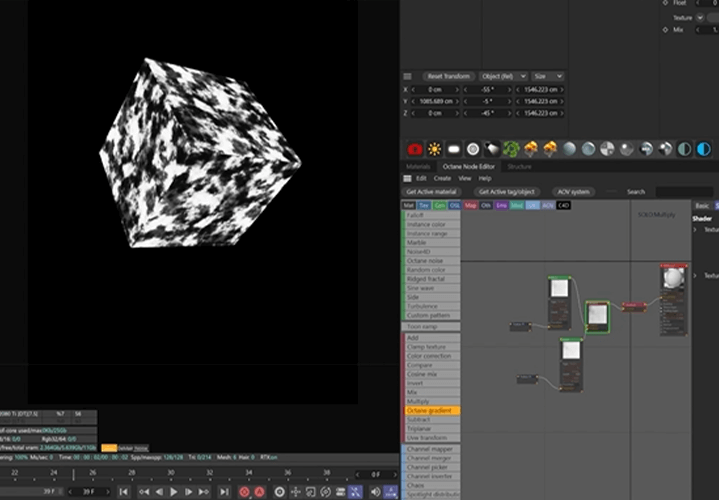The width and height of the screenshot is (719, 500).
Task: Click the metallic dark sphere icon
Action: (x=665, y=149)
